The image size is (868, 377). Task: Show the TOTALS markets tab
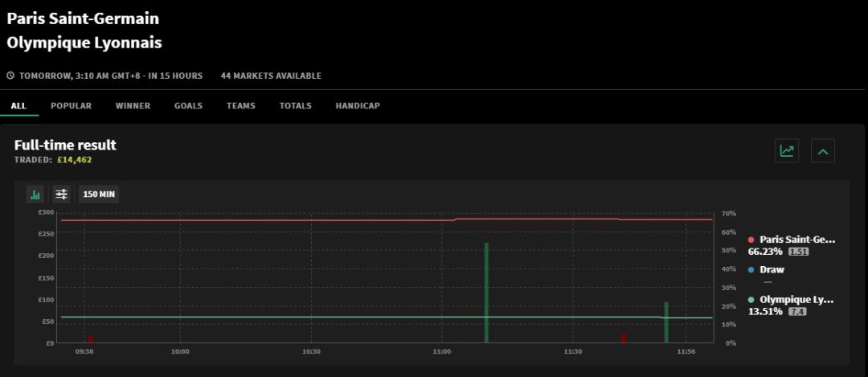click(x=295, y=106)
